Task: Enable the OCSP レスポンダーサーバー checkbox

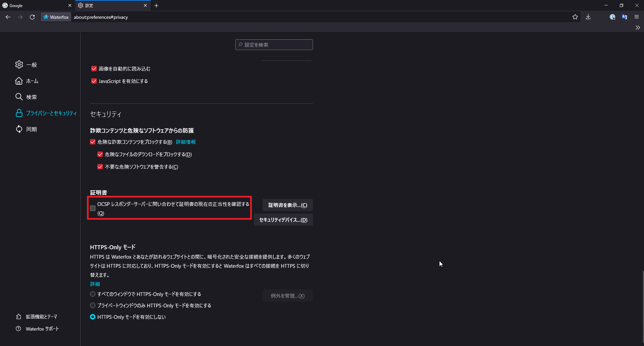Action: coord(93,208)
